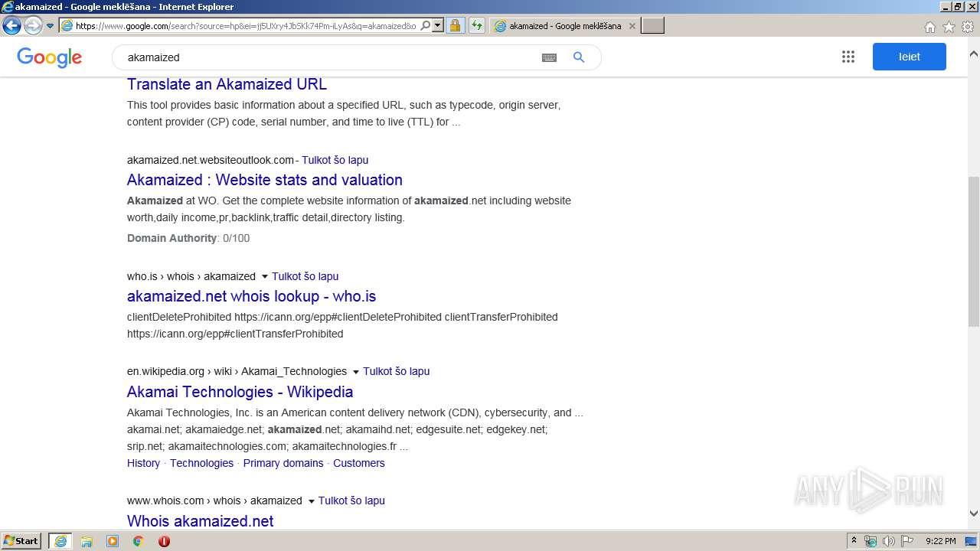
Task: Click the page scrollbar up arrow
Action: pos(974,54)
